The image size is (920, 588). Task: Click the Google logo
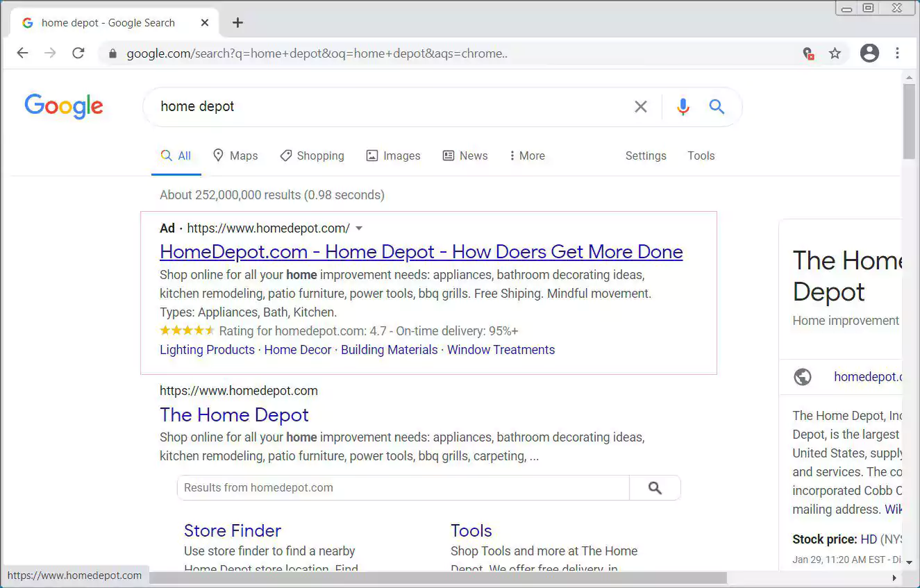[64, 106]
